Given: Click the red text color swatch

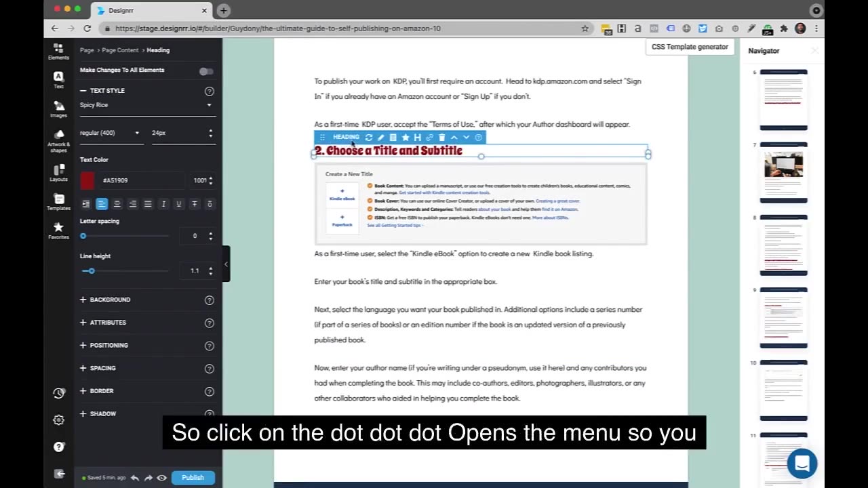Looking at the screenshot, I should pyautogui.click(x=87, y=180).
